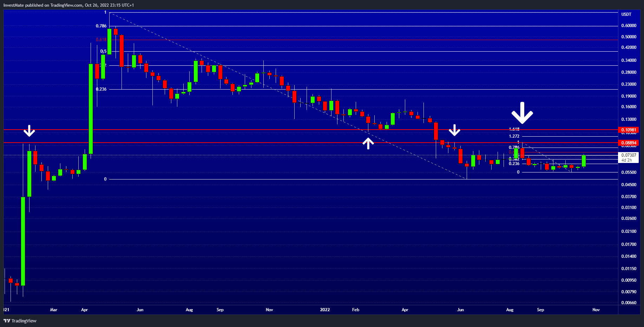Select the 0.03700 price axis label
The height and width of the screenshot is (327, 644).
point(629,197)
